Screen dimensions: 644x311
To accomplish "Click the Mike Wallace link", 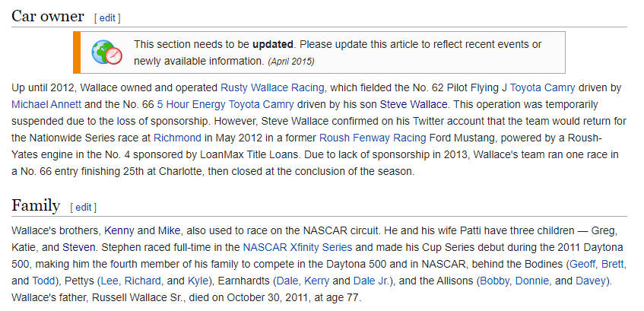I will [169, 231].
